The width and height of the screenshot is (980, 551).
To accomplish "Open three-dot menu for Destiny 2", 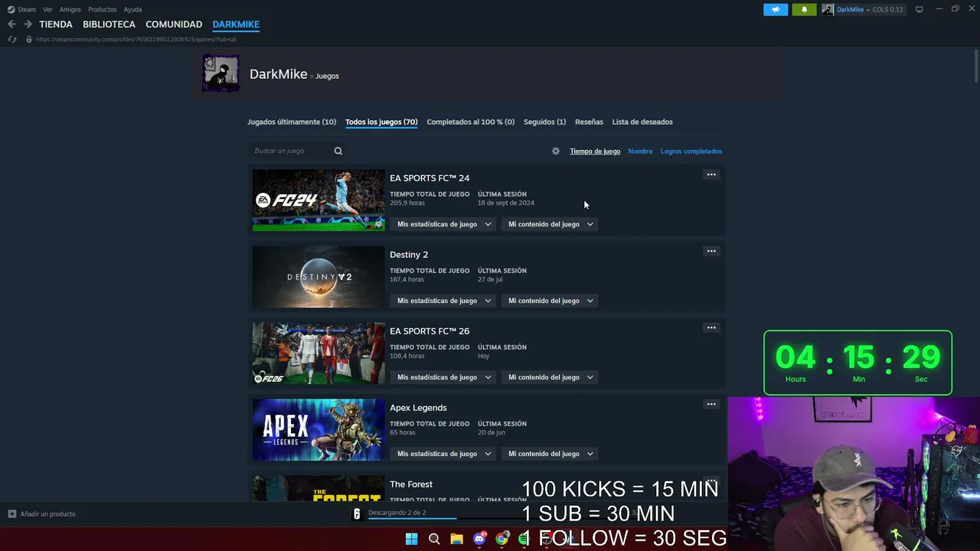I will click(711, 251).
